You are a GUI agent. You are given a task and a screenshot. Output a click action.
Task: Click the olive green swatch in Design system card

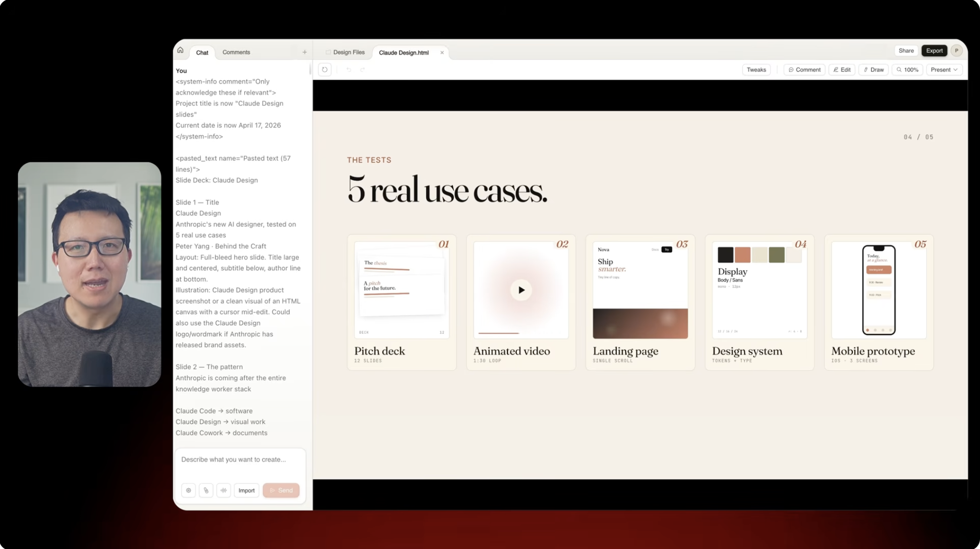click(776, 255)
